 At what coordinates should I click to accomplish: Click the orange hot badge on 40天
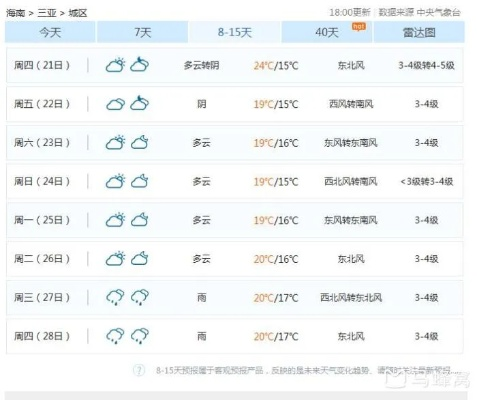(x=359, y=27)
